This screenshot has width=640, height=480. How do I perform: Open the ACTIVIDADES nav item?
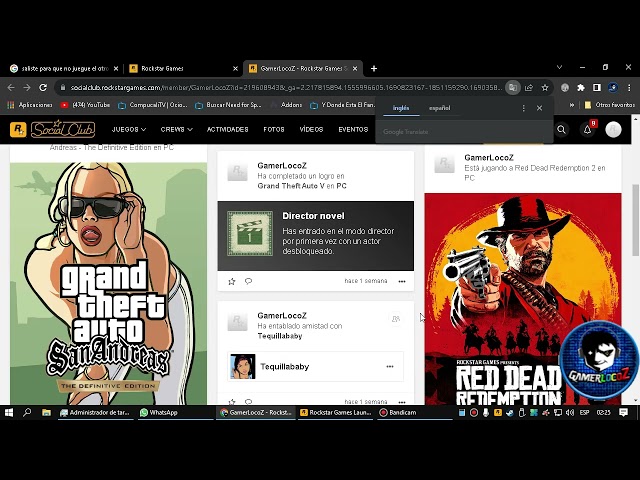tap(227, 129)
